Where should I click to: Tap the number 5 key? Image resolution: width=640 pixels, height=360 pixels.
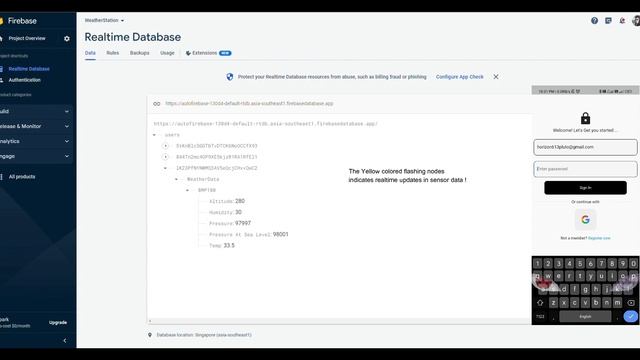[580, 264]
